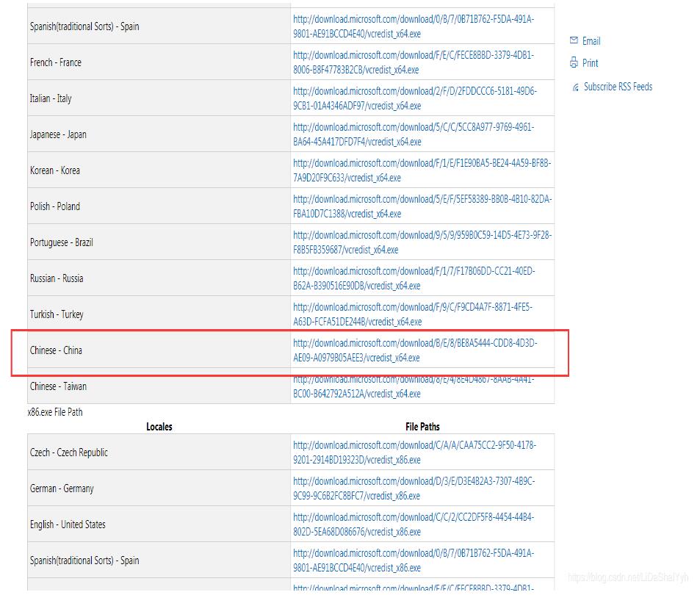
Task: Open the x64 download link for Spanish - Spain
Action: 414,26
